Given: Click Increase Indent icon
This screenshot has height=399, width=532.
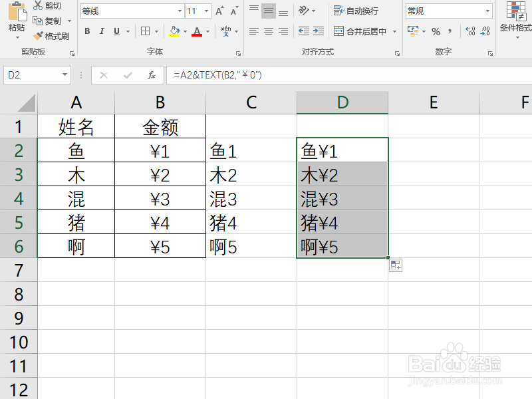Looking at the screenshot, I should click(319, 31).
